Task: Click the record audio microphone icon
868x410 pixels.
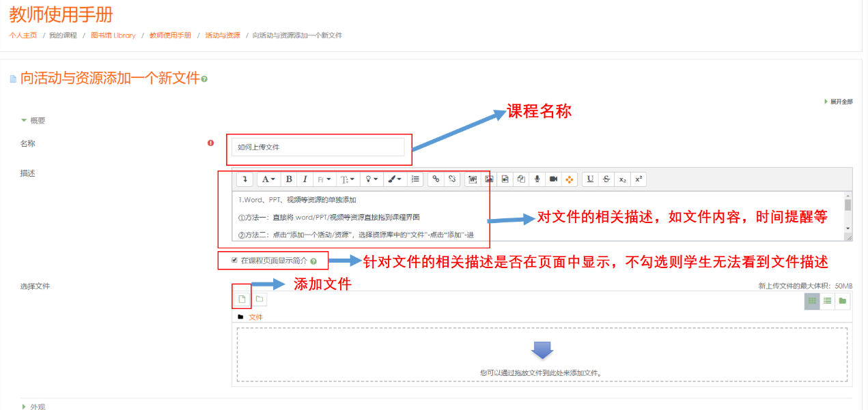Action: pyautogui.click(x=537, y=179)
